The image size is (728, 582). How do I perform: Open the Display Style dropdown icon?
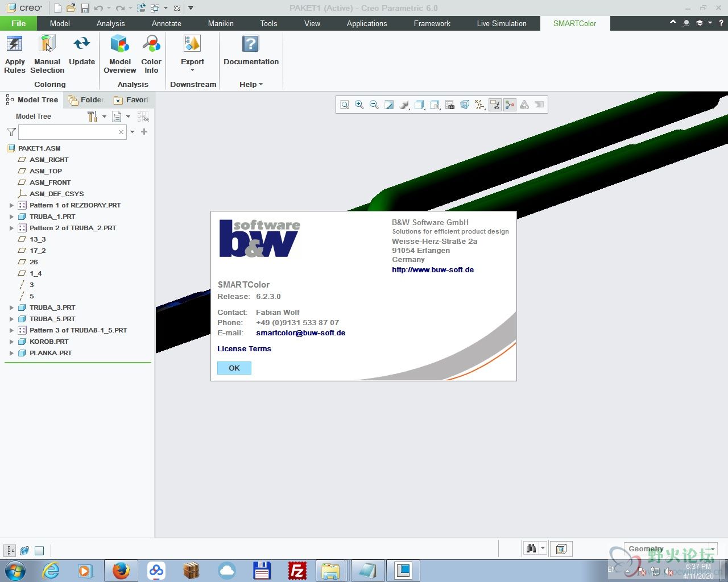point(419,105)
